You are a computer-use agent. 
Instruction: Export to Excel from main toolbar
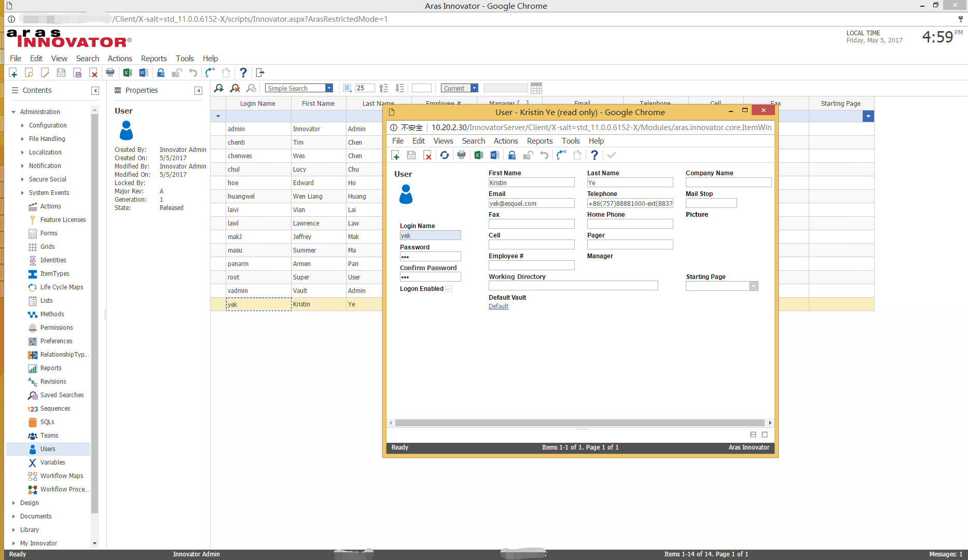pos(127,73)
